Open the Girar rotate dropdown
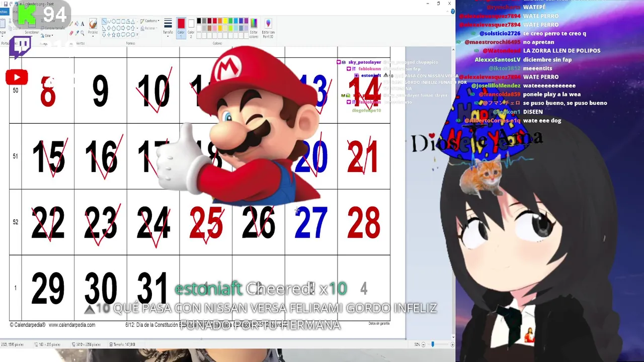Screen dimensions: 644x362 (x=47, y=35)
